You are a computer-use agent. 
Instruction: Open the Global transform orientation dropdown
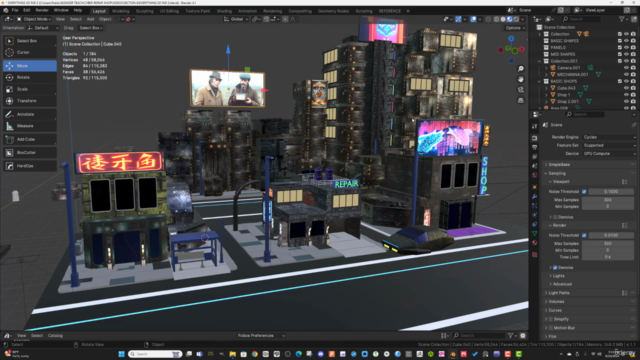[x=236, y=19]
